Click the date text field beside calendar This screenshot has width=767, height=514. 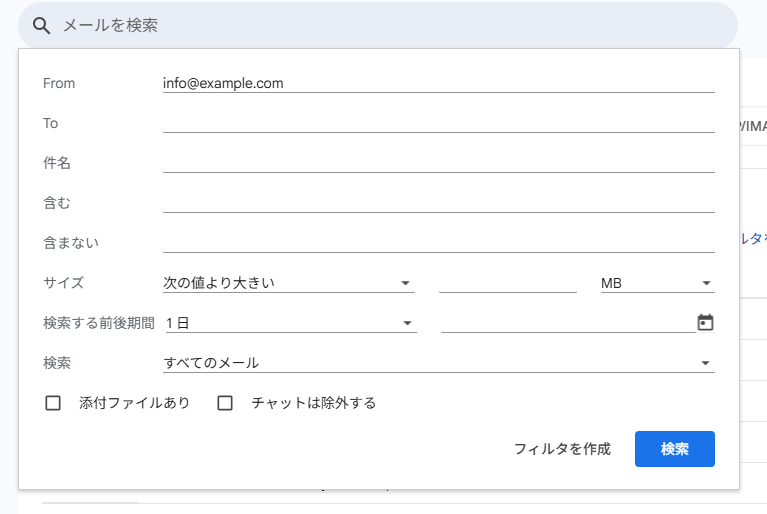567,322
